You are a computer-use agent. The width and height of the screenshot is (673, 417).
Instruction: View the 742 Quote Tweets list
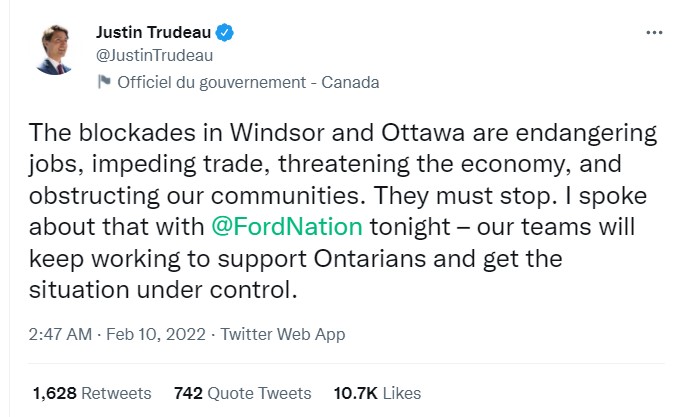(x=242, y=393)
